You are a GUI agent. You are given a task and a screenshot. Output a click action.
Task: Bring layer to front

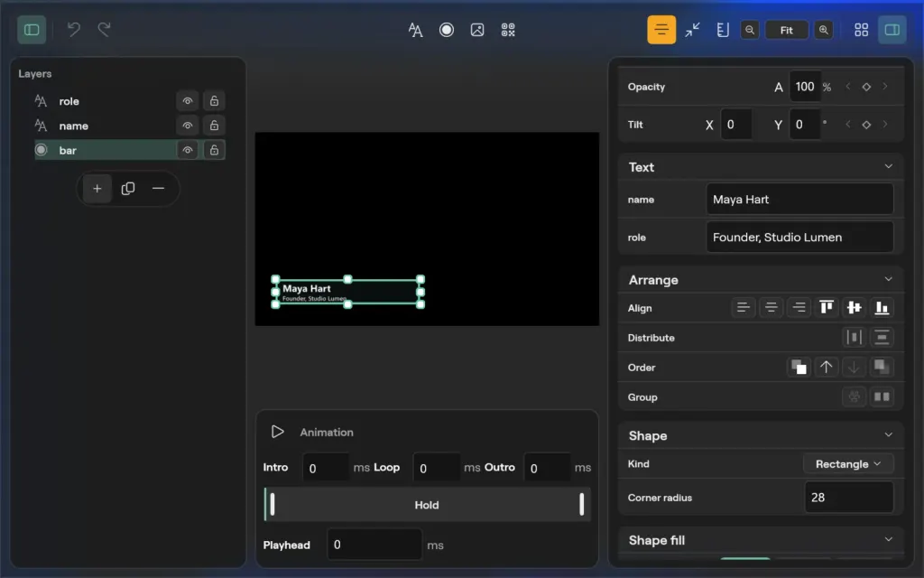pos(799,367)
